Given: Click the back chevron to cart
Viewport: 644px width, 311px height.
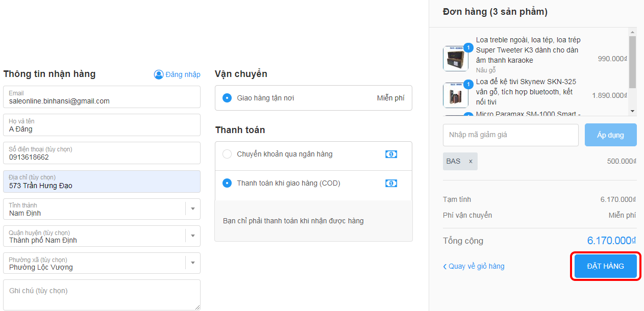Looking at the screenshot, I should coord(445,267).
